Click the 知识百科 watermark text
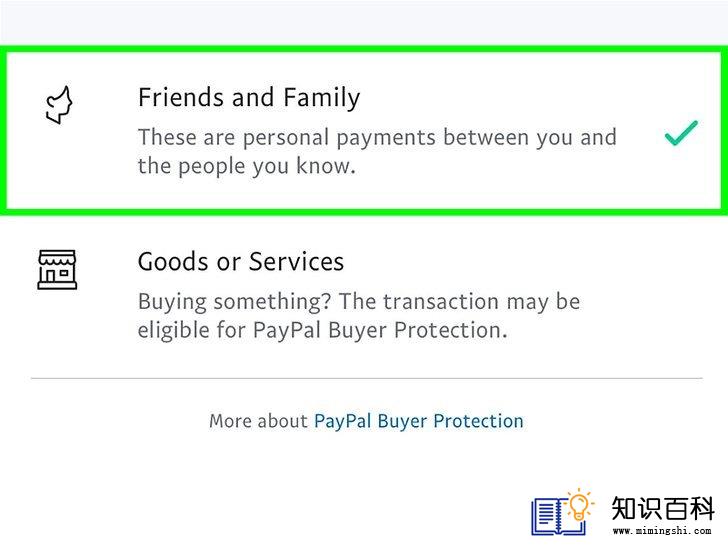This screenshot has height=545, width=728. tap(663, 508)
